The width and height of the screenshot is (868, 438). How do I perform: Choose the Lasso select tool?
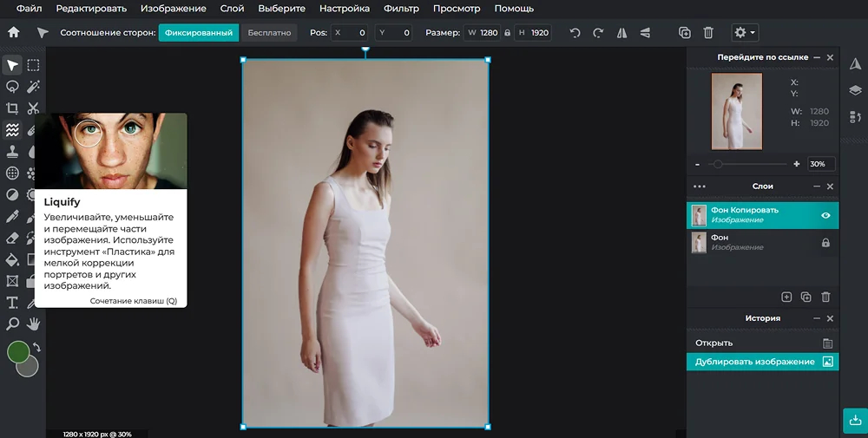[x=12, y=87]
